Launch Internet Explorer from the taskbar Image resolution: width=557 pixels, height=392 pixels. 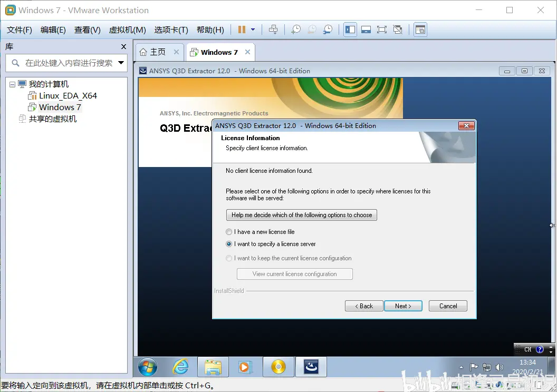pyautogui.click(x=180, y=367)
